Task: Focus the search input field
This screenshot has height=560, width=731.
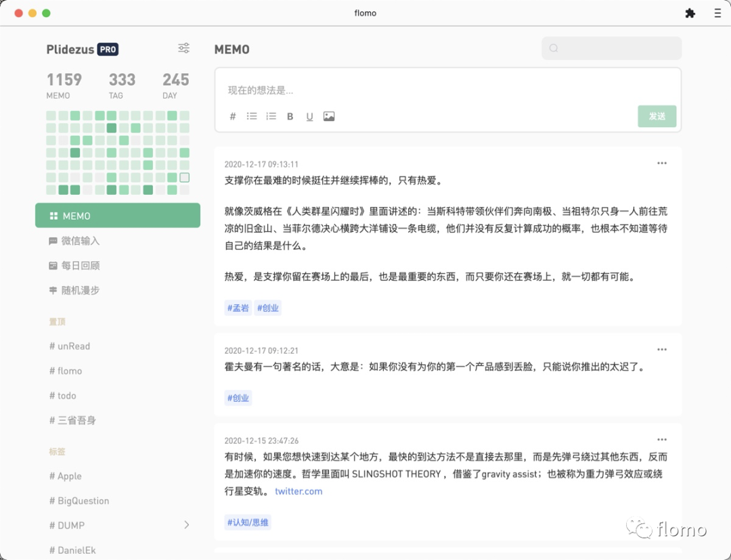Action: [x=612, y=48]
